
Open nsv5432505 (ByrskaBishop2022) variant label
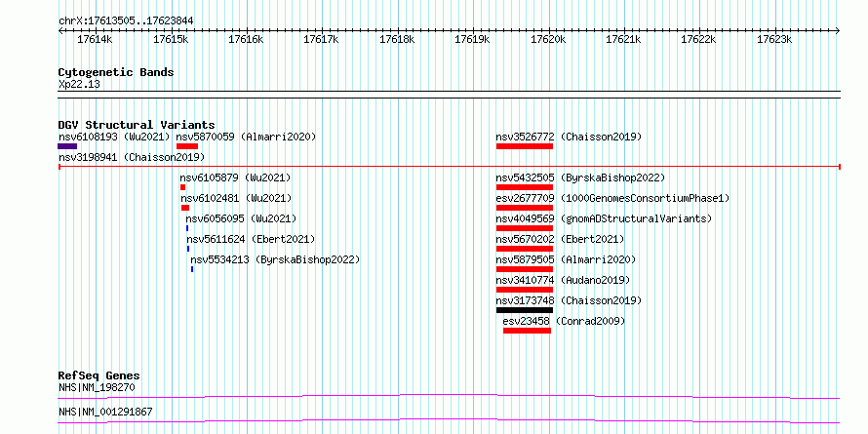coord(580,178)
